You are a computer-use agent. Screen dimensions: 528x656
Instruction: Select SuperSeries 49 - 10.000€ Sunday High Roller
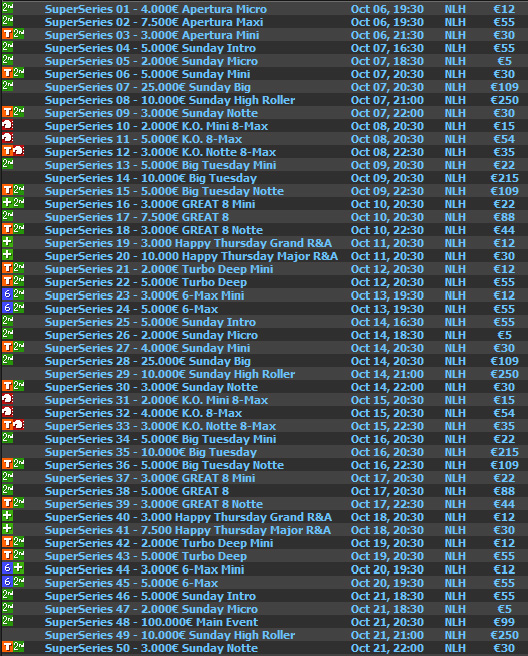pos(170,635)
